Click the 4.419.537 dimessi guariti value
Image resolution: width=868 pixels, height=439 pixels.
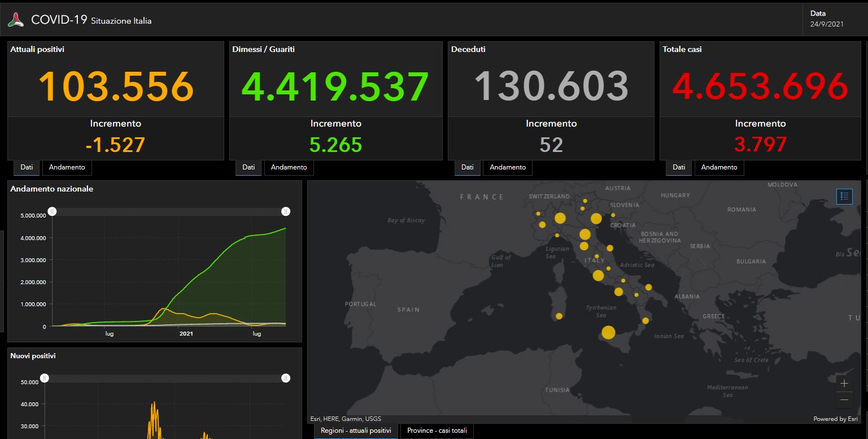pyautogui.click(x=335, y=86)
